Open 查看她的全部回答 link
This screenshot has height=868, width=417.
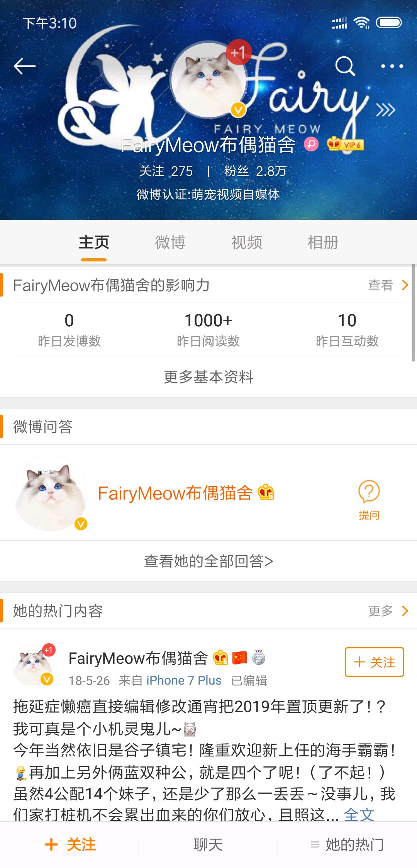[208, 561]
